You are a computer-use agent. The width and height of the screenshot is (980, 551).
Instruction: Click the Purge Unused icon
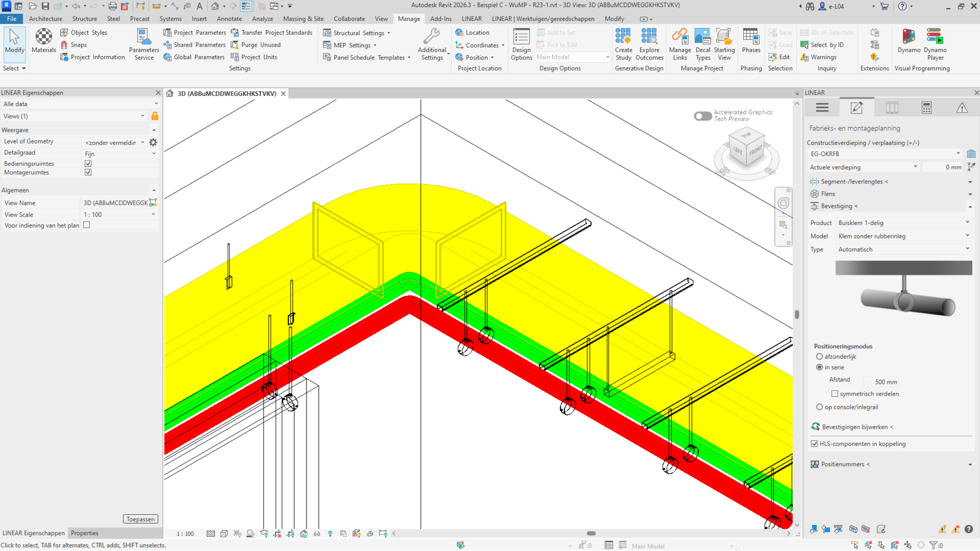coord(235,45)
